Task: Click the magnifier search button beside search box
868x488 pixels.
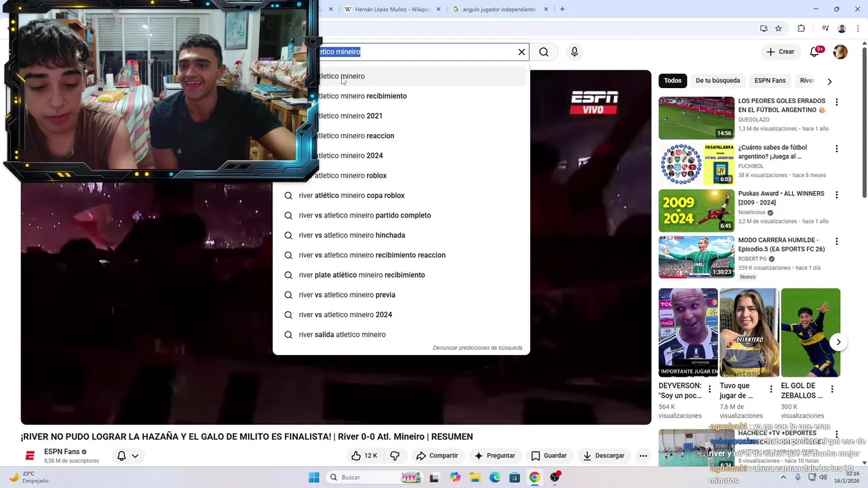Action: pos(544,52)
